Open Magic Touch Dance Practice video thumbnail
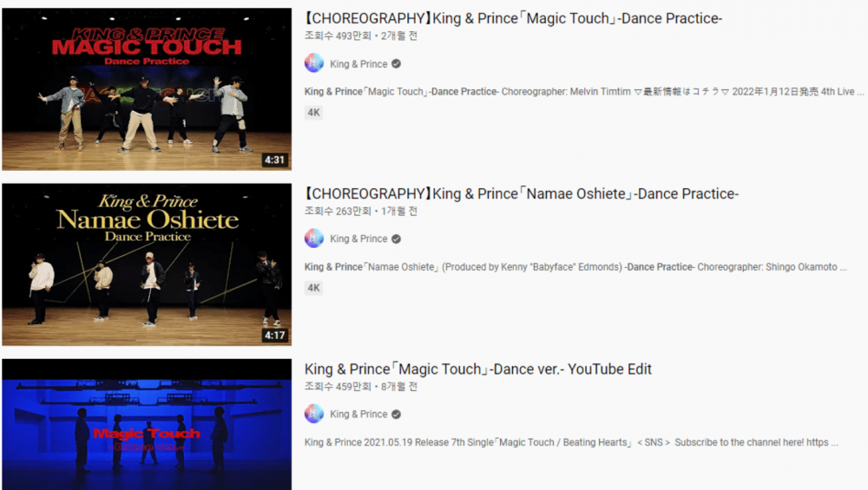Viewport: 868px width, 490px height. 147,89
